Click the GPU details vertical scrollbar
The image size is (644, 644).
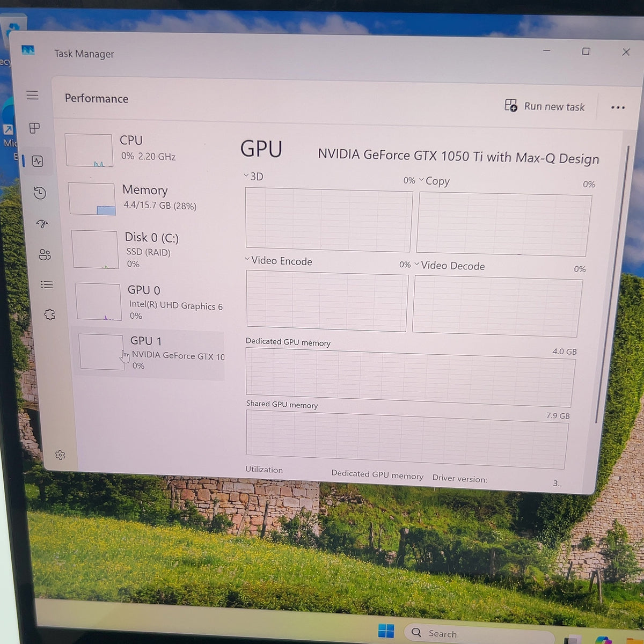coord(611,284)
